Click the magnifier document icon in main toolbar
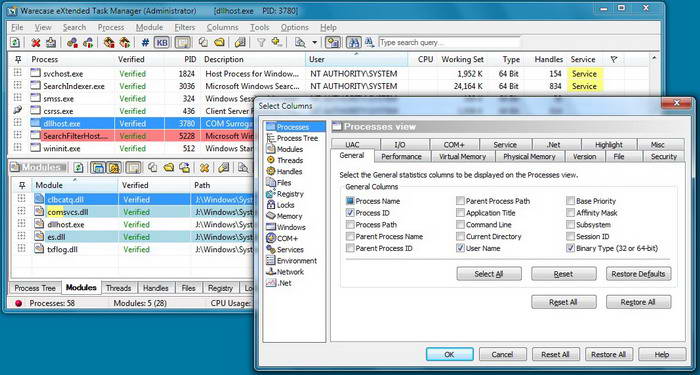Screen dimensions: 700x375 (300, 42)
